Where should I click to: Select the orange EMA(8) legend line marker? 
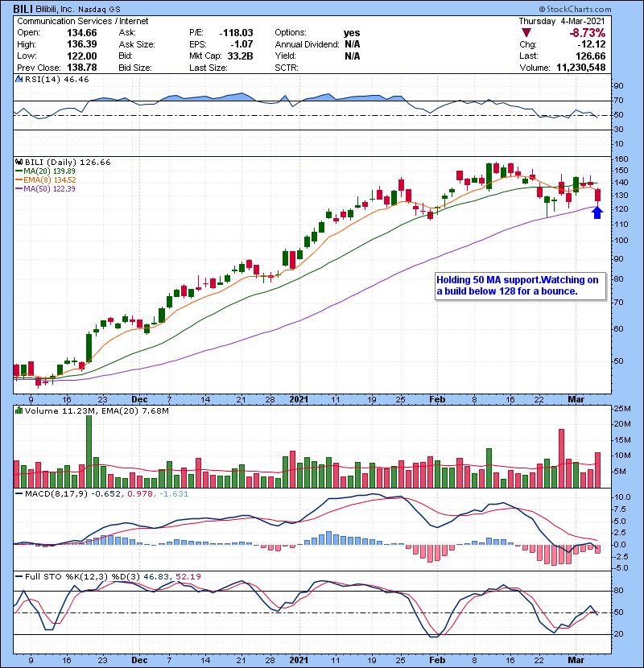point(19,180)
